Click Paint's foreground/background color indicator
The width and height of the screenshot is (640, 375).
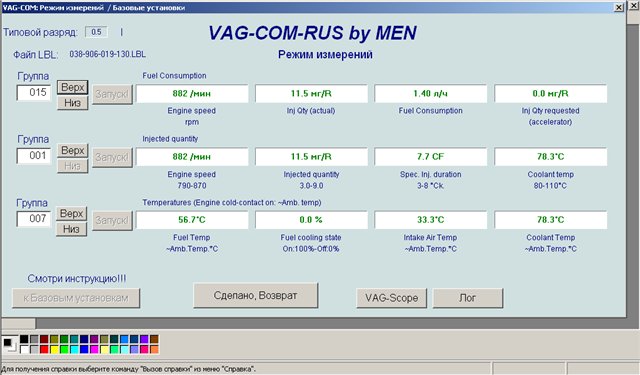coord(10,344)
